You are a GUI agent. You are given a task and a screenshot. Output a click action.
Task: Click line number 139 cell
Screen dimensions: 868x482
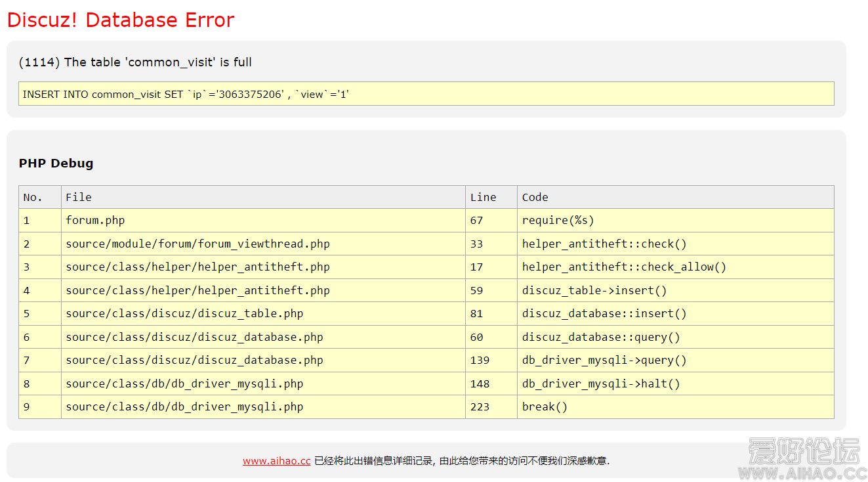tap(480, 361)
